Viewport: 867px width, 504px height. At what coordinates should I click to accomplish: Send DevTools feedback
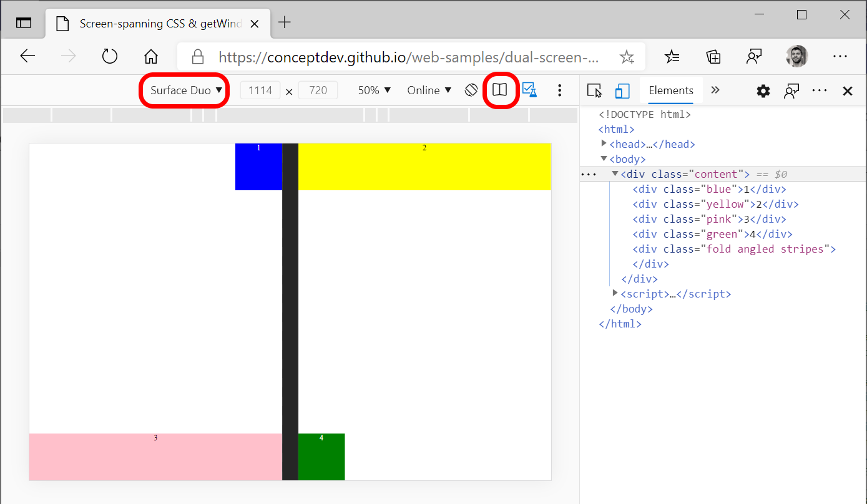(792, 91)
